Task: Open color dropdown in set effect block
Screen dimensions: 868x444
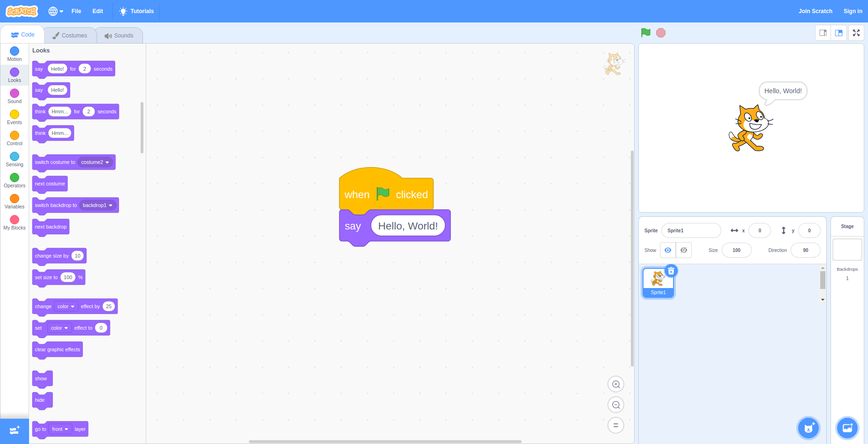Action: (x=60, y=328)
